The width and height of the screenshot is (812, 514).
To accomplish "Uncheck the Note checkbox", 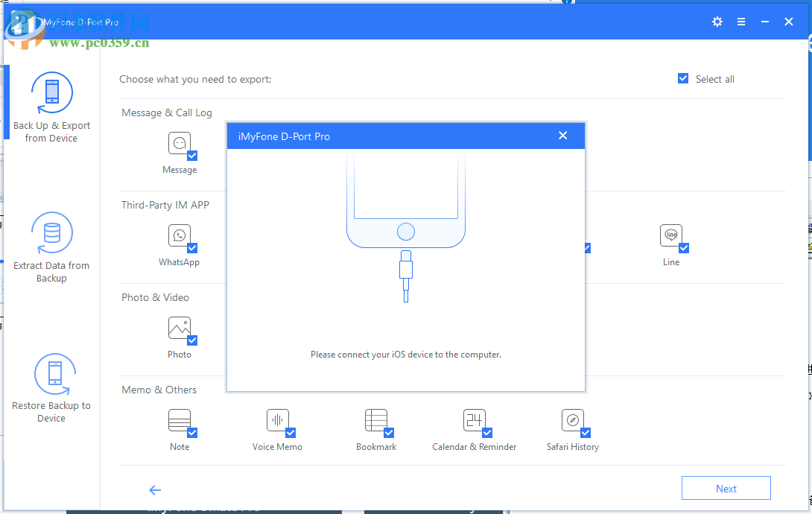I will click(192, 433).
